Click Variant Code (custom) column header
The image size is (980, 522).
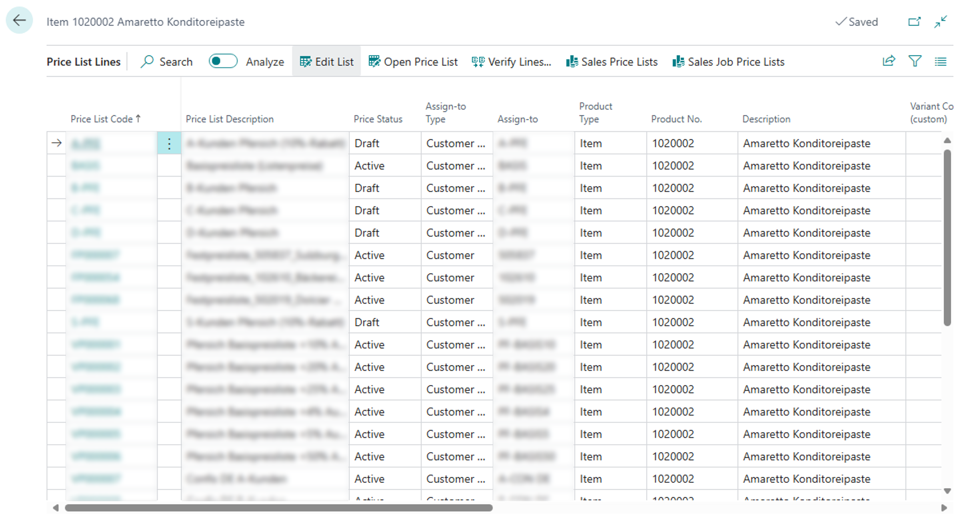point(931,112)
